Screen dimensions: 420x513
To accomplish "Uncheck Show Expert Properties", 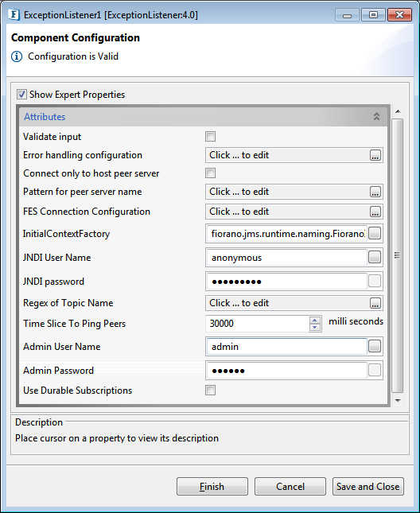I will 21,95.
